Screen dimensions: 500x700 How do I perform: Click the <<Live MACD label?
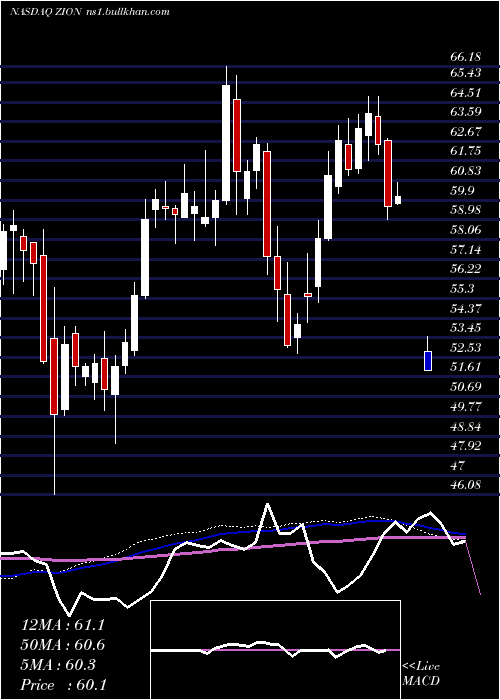(421, 674)
